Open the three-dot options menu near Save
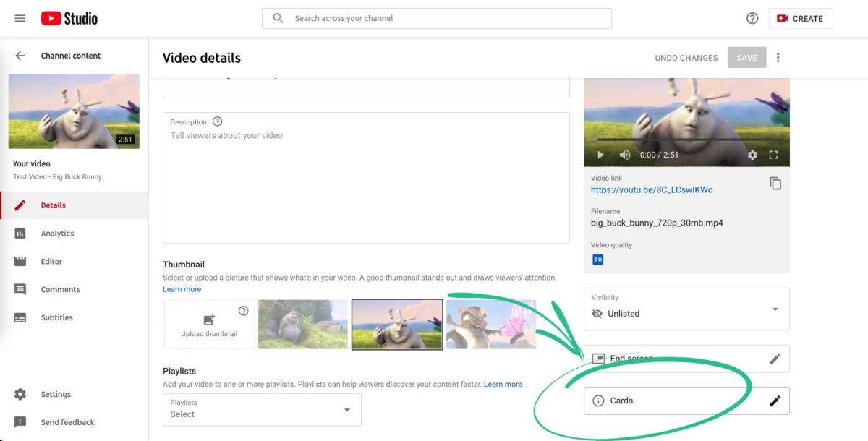The width and height of the screenshot is (868, 441). click(778, 57)
